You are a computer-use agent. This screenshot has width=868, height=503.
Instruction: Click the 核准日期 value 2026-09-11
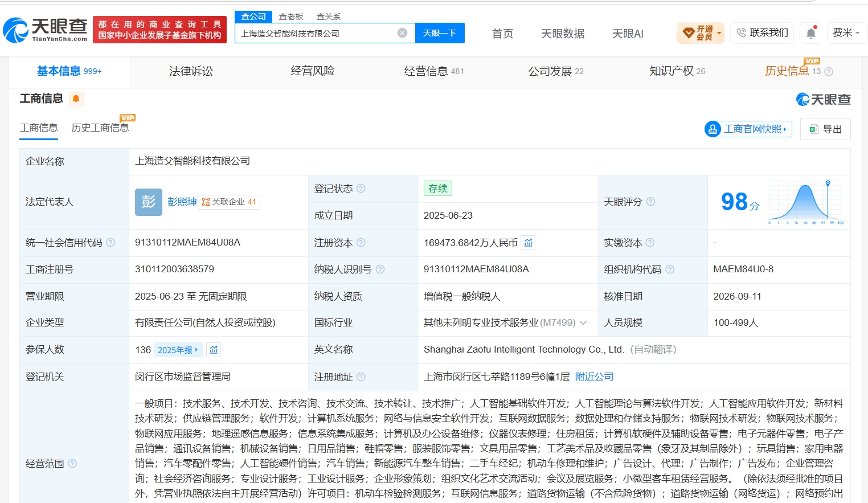coord(737,296)
